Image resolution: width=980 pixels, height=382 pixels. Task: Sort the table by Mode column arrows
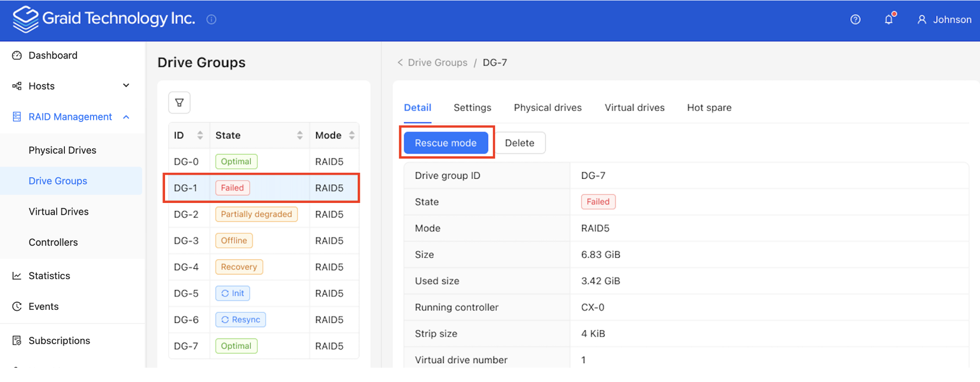pos(352,135)
